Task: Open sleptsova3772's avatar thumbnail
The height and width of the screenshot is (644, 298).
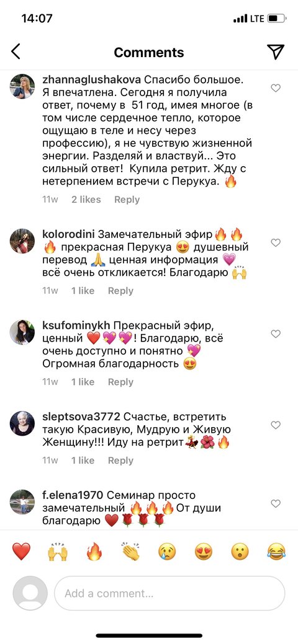Action: click(22, 423)
